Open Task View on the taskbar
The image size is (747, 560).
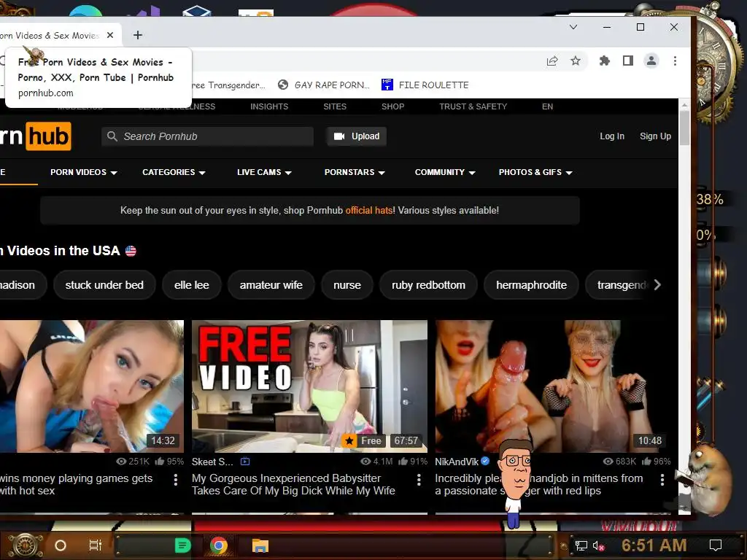point(96,545)
